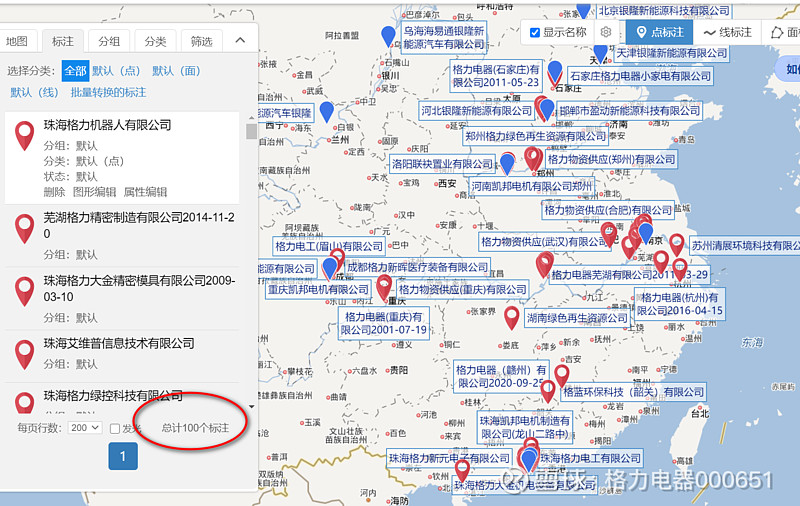Click map label 格力电器(杭州)有限公司2016-04-15
The image size is (800, 506).
point(680,303)
